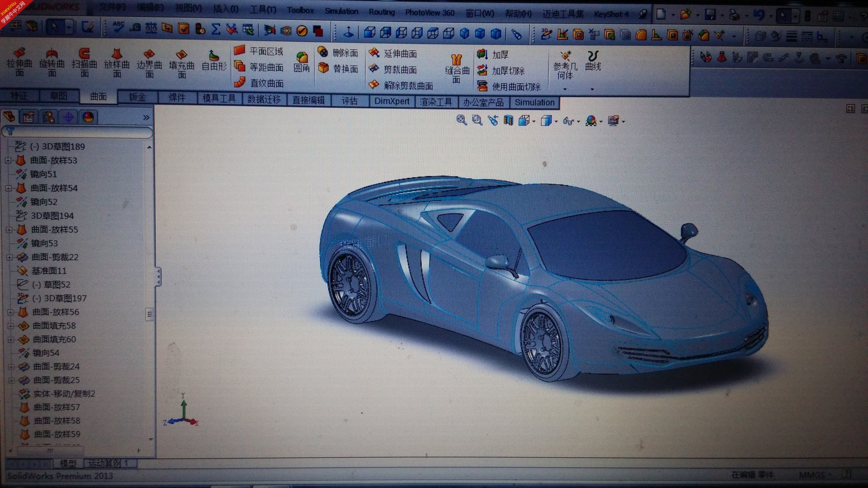Switch to the DimXpert tab

tap(392, 101)
